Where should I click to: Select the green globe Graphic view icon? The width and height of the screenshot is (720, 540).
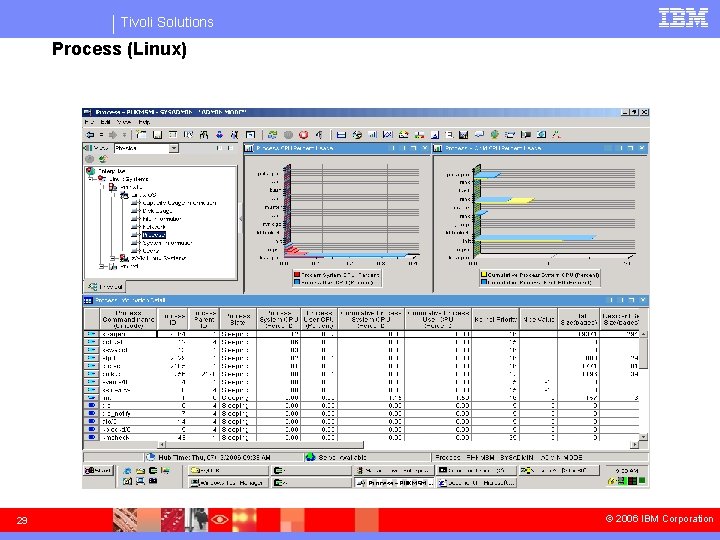pyautogui.click(x=495, y=135)
